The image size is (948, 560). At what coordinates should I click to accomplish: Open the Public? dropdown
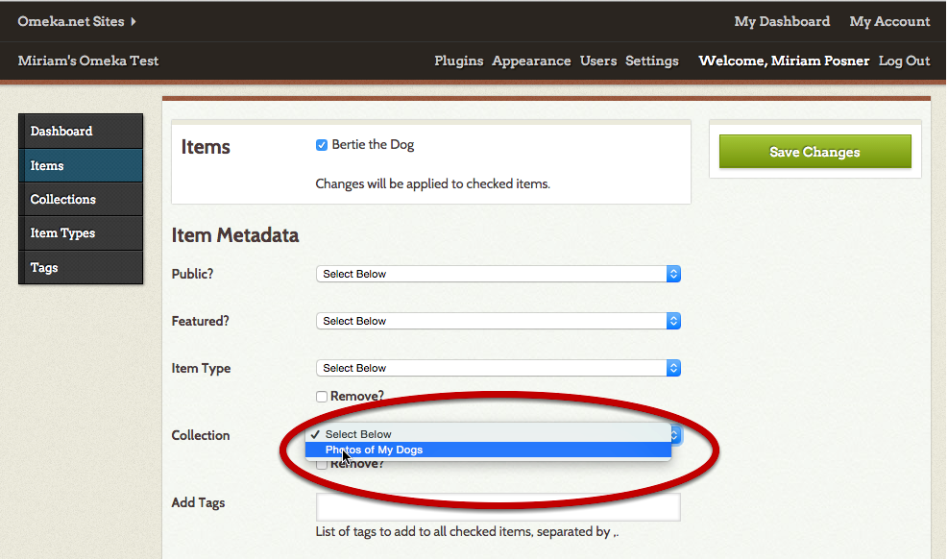498,274
